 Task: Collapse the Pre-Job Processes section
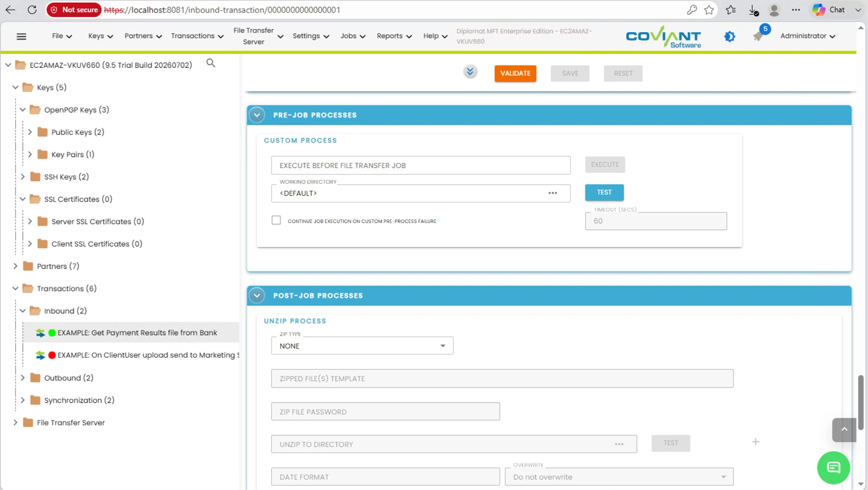[257, 115]
